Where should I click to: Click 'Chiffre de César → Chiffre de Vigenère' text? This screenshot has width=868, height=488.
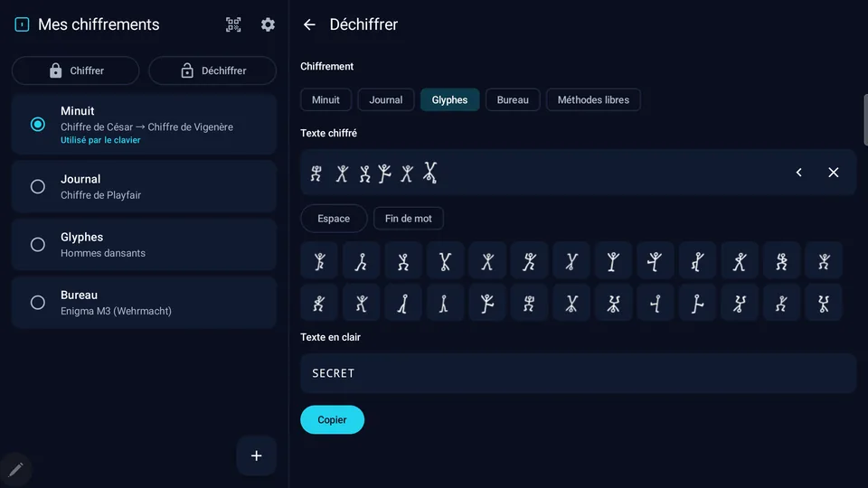coord(146,127)
